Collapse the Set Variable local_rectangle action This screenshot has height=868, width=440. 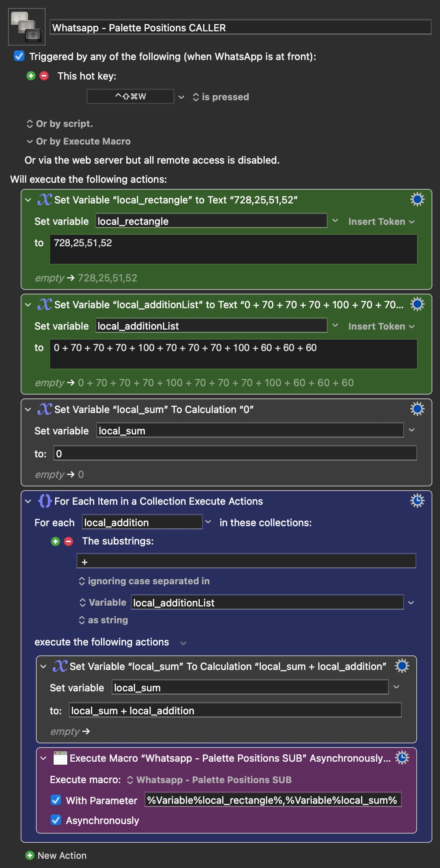(x=28, y=200)
